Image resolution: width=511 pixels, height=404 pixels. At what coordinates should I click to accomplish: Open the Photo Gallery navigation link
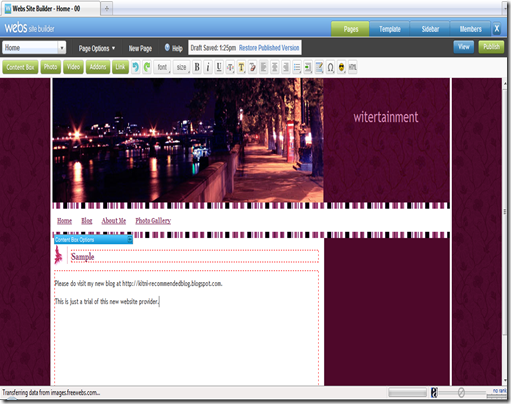point(153,221)
